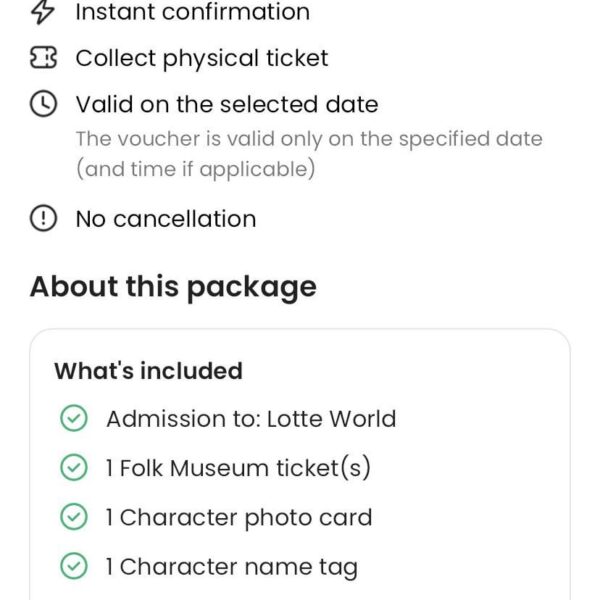Tap the exclamation icon next to No cancellation
Screen dimensions: 600x600
point(43,219)
